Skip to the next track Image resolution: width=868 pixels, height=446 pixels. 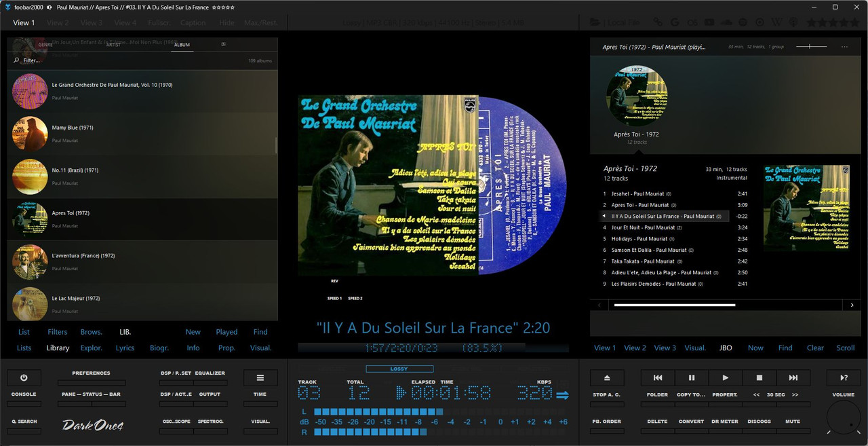click(x=793, y=377)
